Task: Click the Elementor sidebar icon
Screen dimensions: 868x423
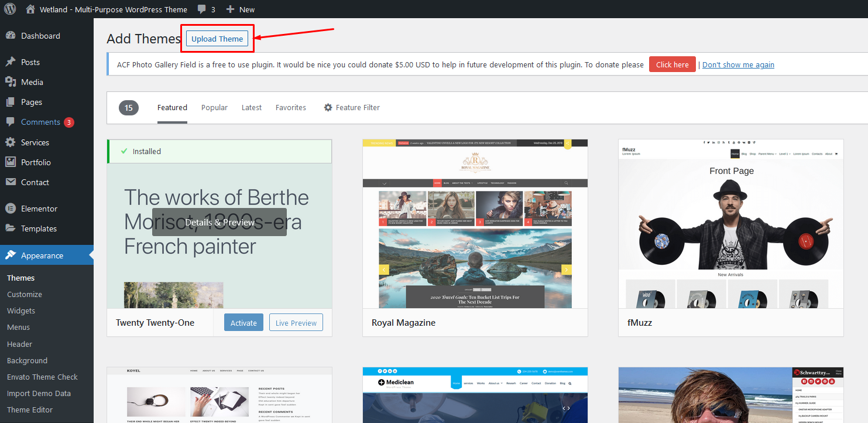Action: coord(11,209)
